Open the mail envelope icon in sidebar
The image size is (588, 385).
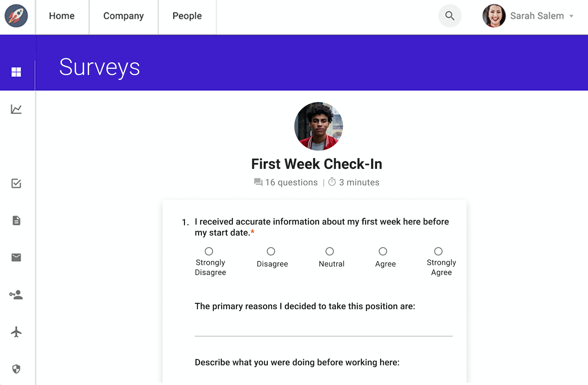pos(16,257)
